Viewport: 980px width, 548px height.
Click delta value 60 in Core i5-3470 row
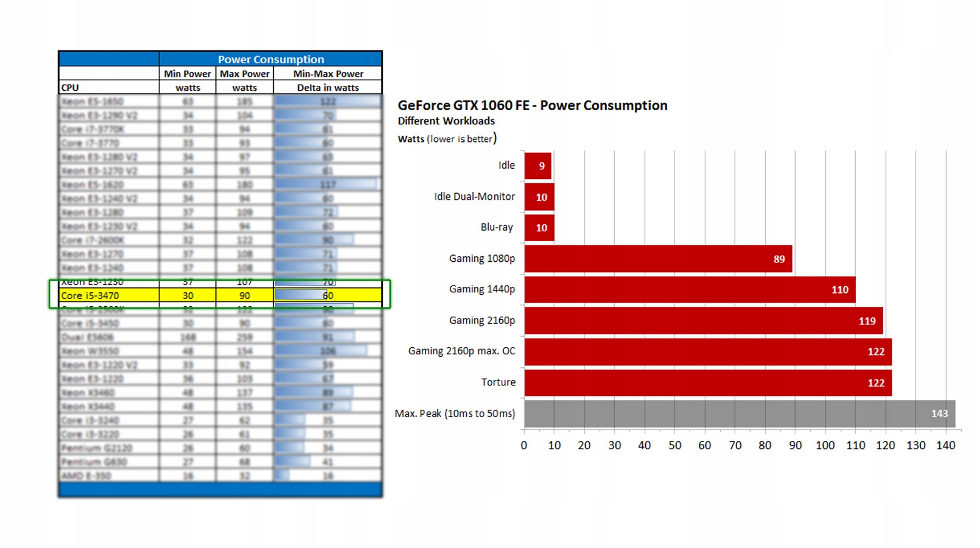coord(328,295)
